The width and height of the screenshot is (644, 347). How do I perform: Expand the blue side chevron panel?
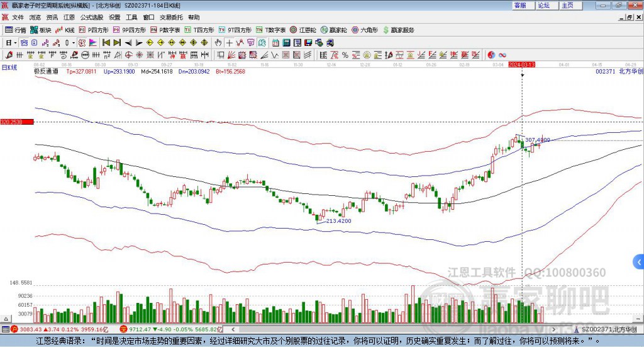coord(639,262)
